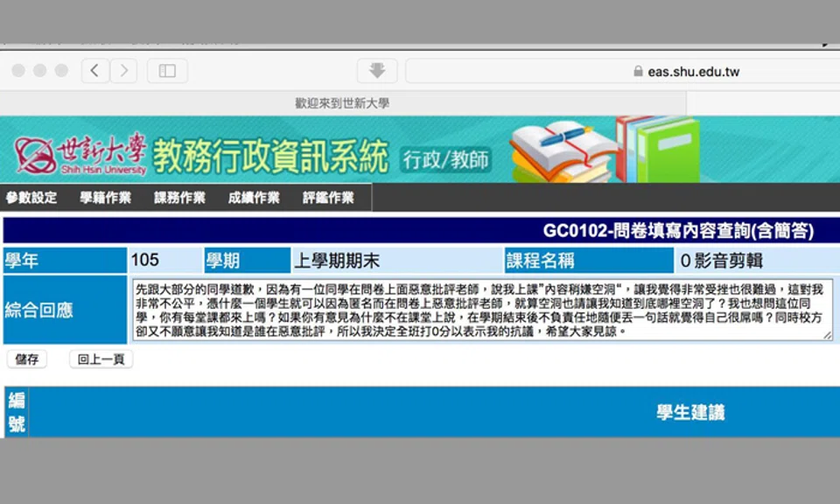Open the 課務作業 menu

[179, 198]
